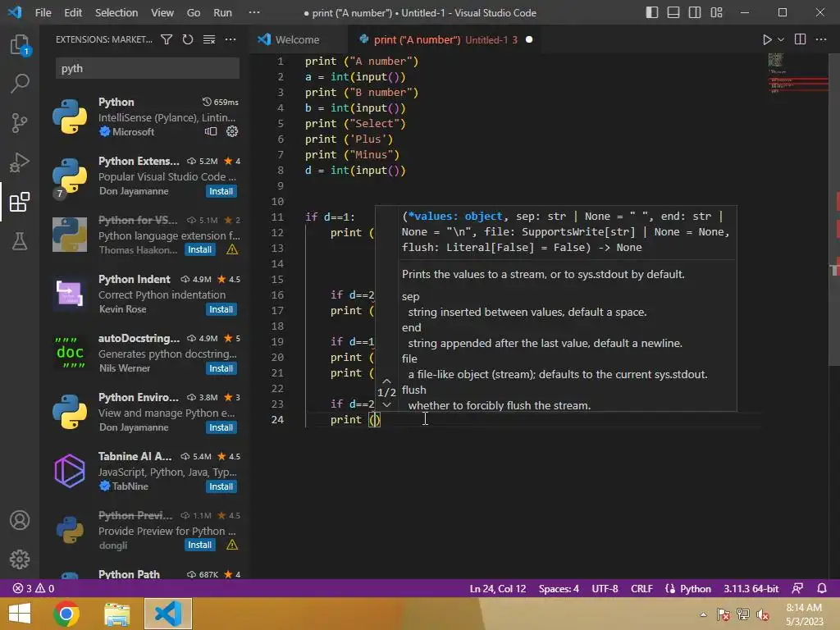Viewport: 840px width, 630px height.
Task: Open the Windows Start button
Action: tap(20, 614)
